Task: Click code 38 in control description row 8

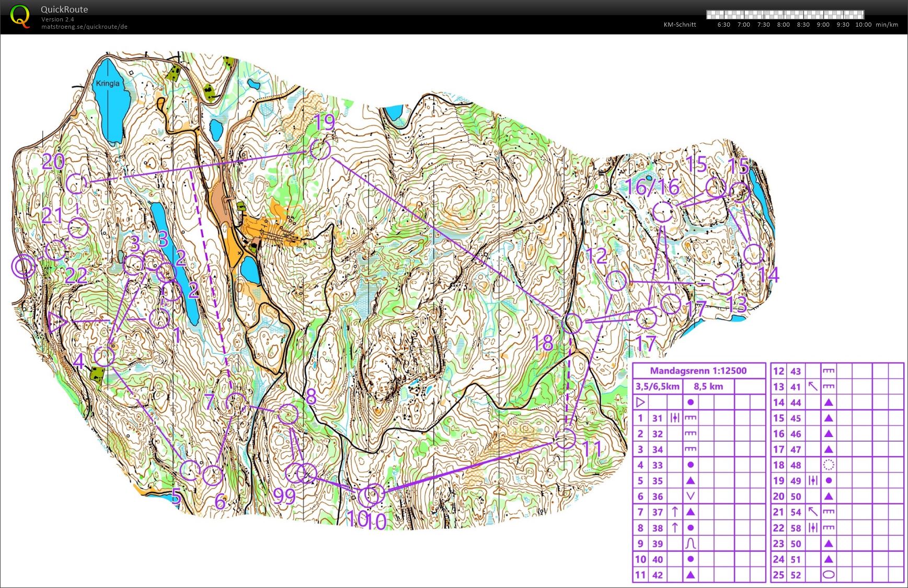Action: (x=657, y=527)
